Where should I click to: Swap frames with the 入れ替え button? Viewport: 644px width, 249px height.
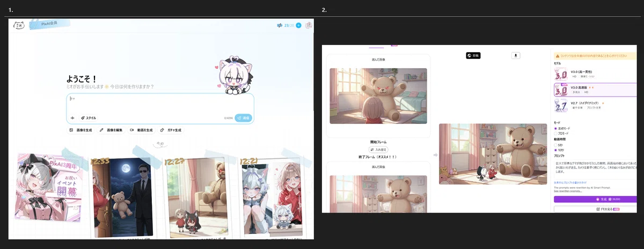pyautogui.click(x=378, y=149)
